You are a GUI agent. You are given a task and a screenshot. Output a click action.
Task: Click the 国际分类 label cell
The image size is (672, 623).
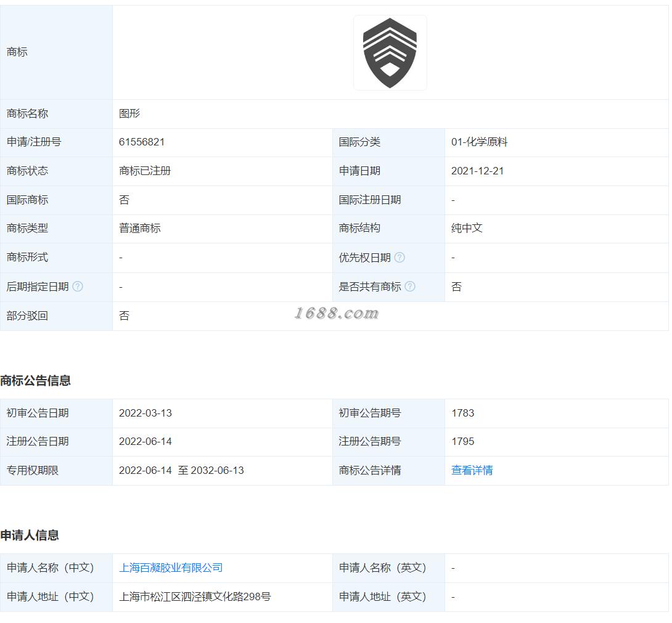[x=389, y=142]
